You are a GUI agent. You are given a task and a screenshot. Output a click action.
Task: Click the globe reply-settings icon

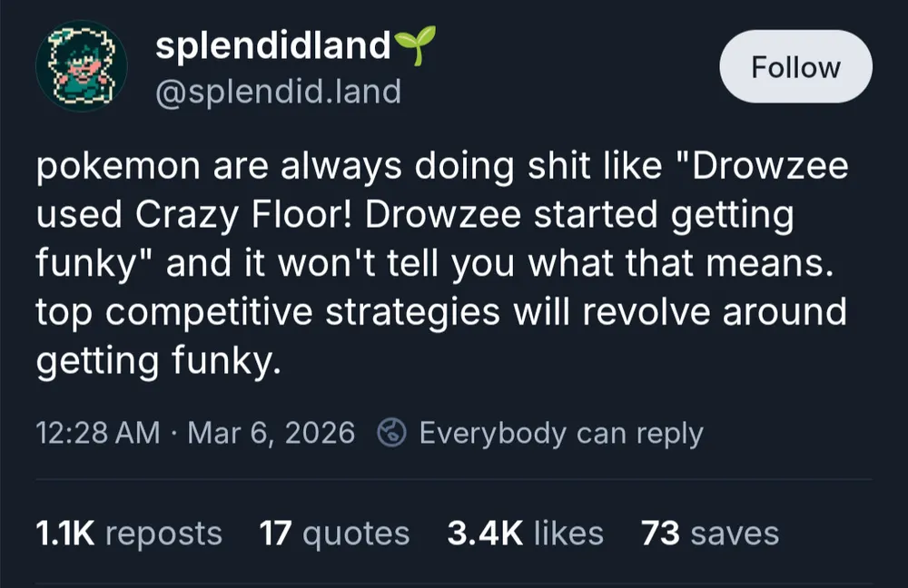393,433
